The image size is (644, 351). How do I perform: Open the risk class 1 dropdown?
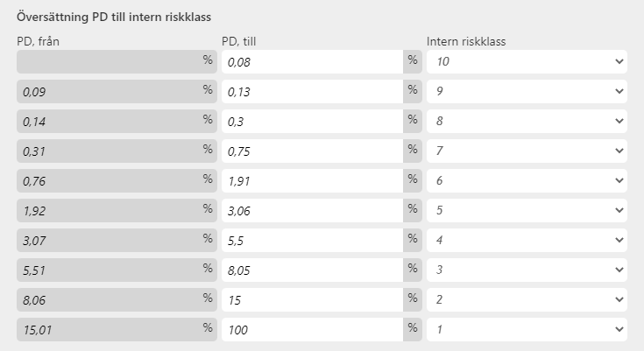pos(527,329)
